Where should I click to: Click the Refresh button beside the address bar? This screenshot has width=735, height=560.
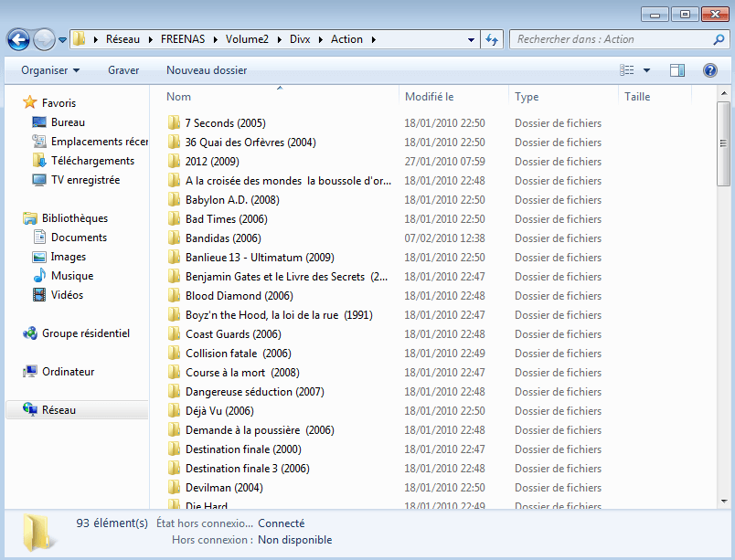(x=492, y=39)
